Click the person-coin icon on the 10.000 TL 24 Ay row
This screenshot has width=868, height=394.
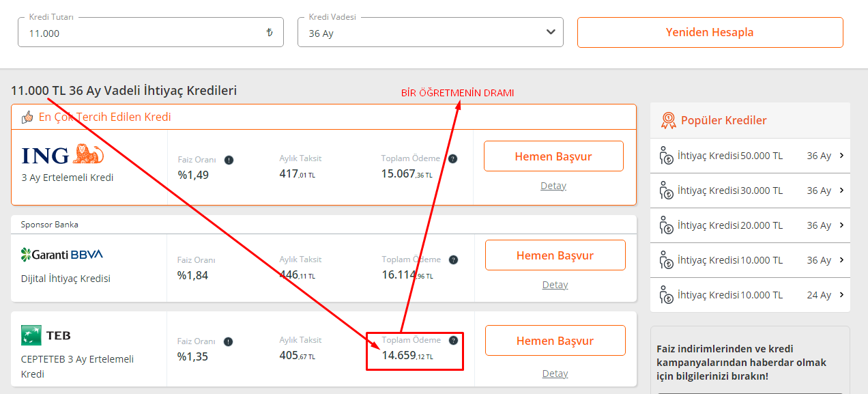point(667,295)
